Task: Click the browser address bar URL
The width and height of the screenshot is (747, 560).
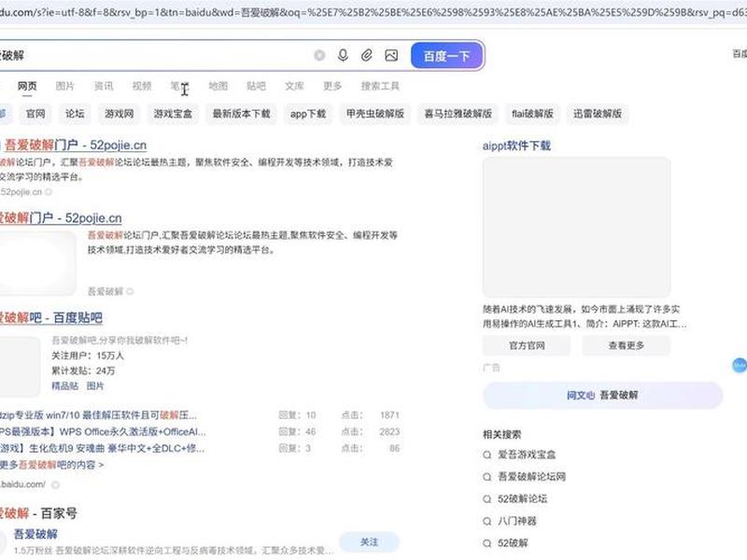Action: point(373,12)
